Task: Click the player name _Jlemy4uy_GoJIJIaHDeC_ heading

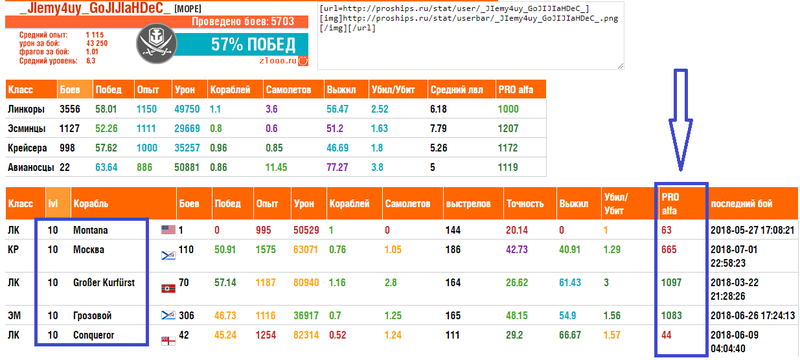Action: 88,9
